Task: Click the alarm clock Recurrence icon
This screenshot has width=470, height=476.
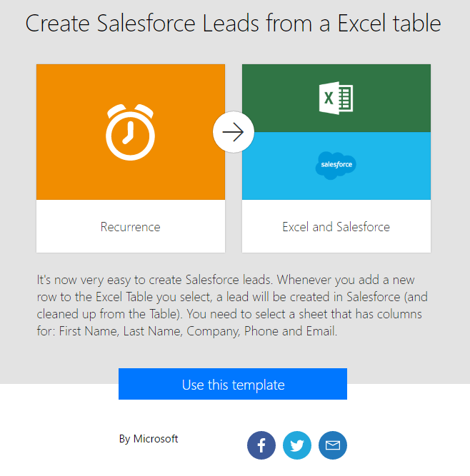Action: (x=131, y=132)
